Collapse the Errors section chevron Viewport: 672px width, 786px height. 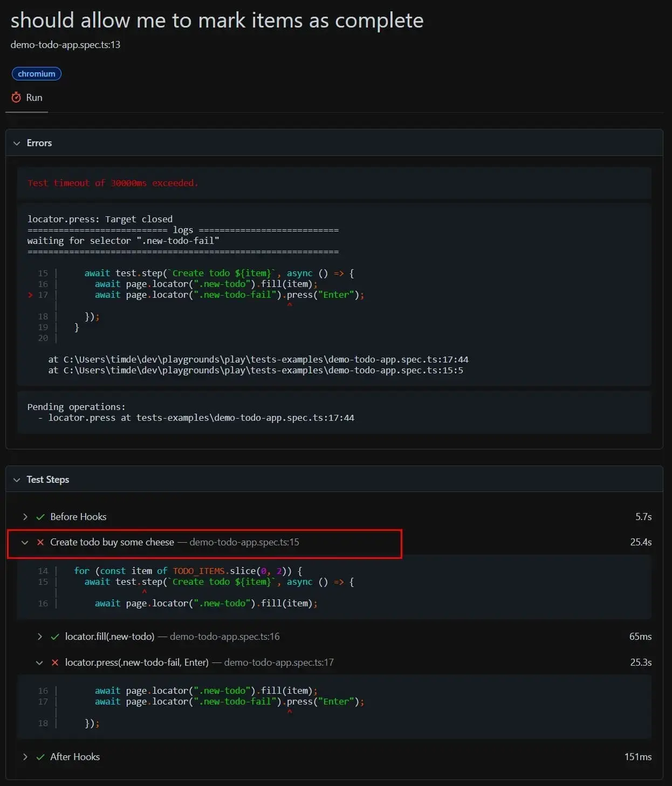(x=17, y=143)
